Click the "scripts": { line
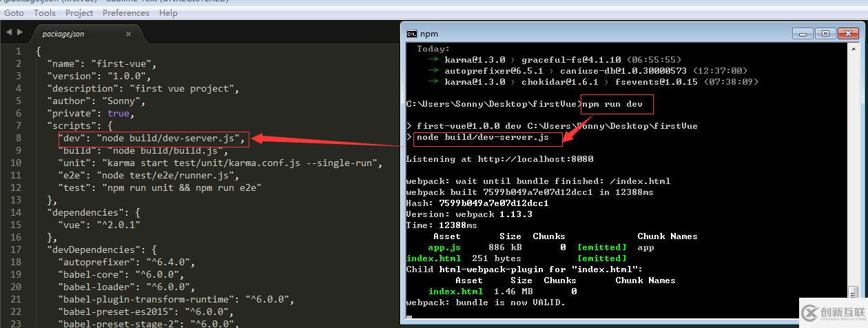This screenshot has width=868, height=328. [x=80, y=125]
